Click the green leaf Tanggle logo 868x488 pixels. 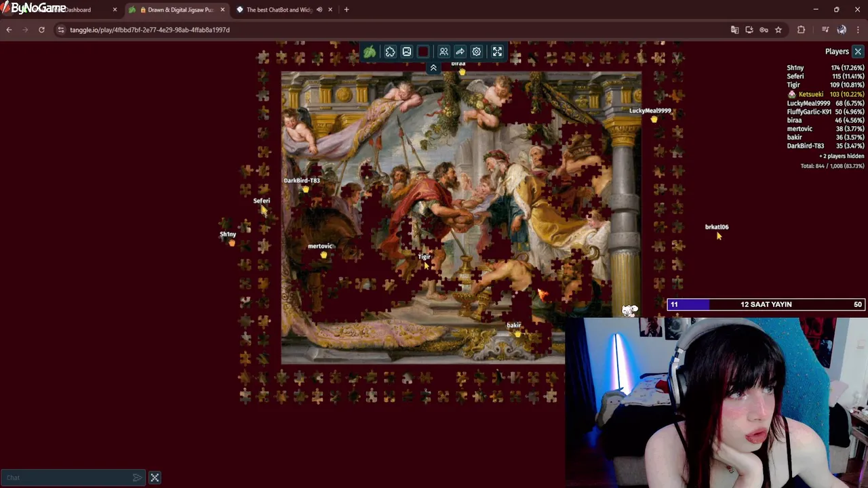point(370,52)
